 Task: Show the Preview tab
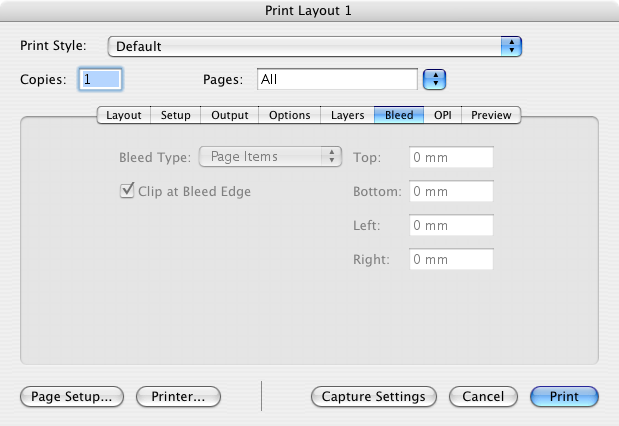coord(491,115)
